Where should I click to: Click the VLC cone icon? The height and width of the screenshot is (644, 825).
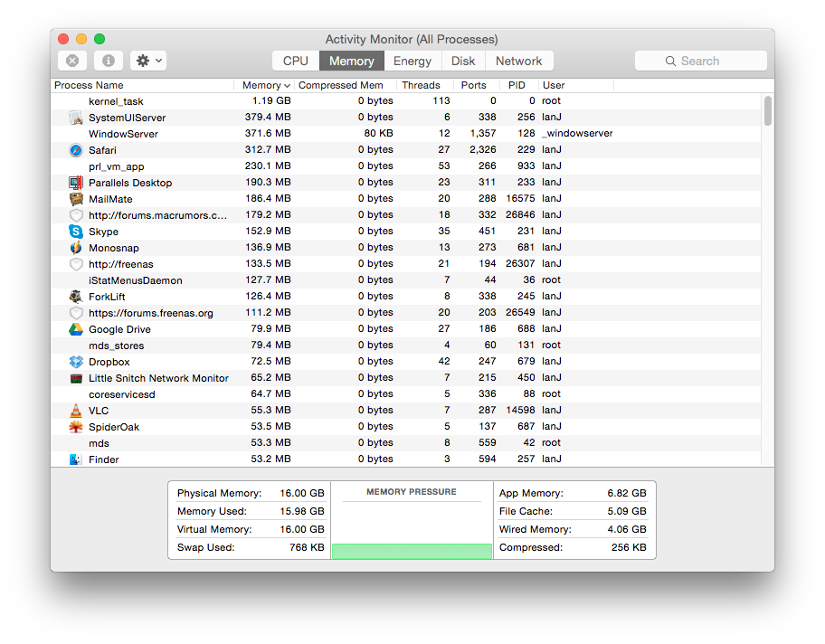[x=76, y=411]
